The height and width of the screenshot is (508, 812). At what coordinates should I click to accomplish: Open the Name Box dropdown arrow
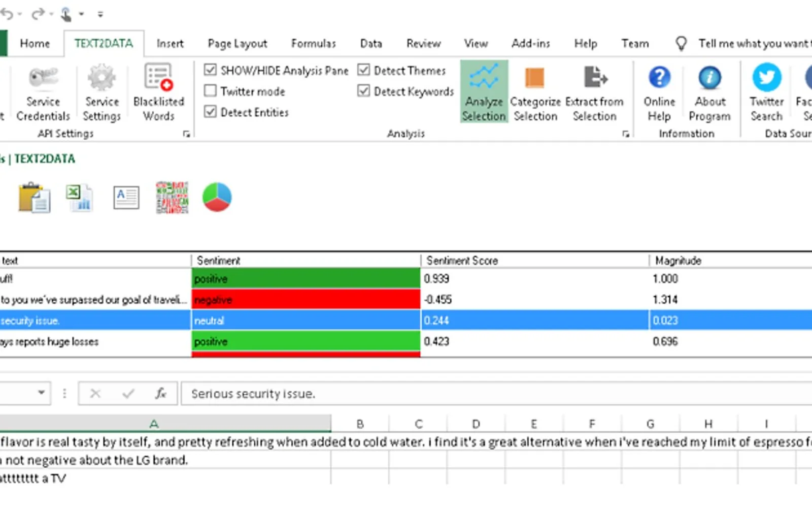pyautogui.click(x=42, y=393)
